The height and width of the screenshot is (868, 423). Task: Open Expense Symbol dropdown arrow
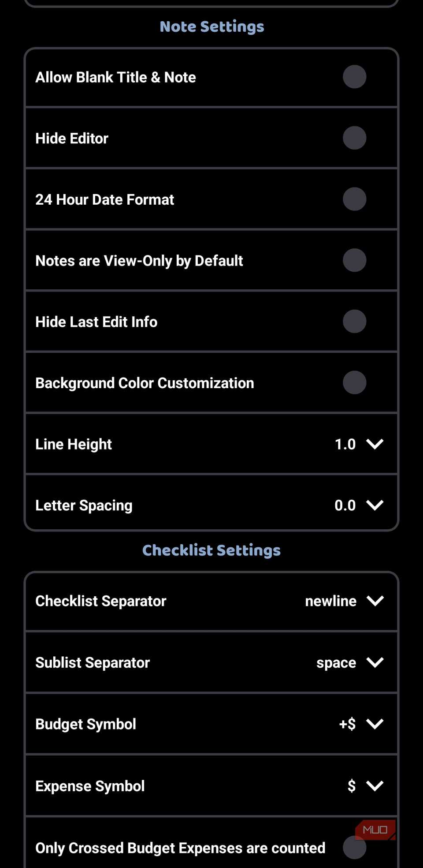click(375, 786)
